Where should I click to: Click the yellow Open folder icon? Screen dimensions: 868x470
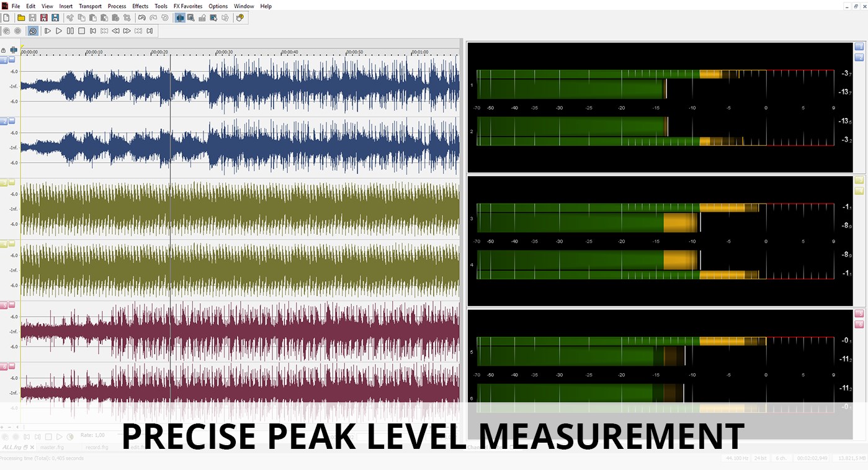point(21,18)
